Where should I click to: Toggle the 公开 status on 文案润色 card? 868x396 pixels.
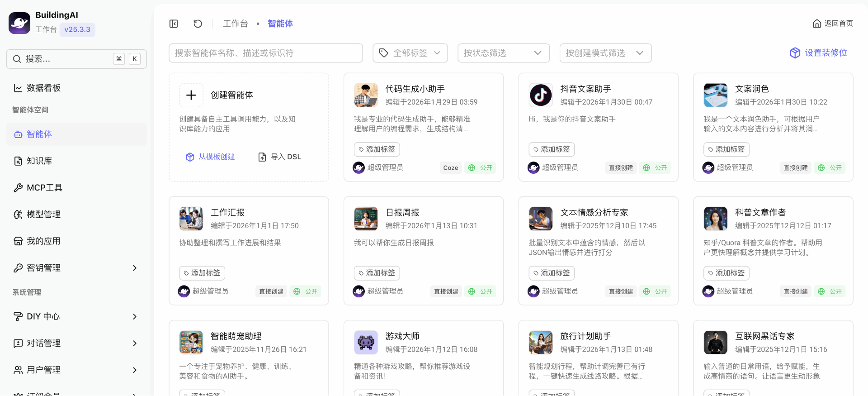[830, 168]
